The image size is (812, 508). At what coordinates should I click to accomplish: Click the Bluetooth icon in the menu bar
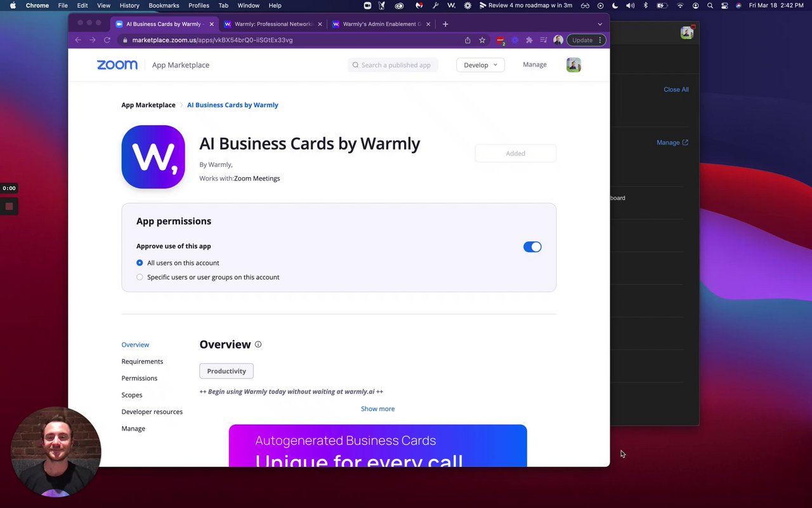646,5
